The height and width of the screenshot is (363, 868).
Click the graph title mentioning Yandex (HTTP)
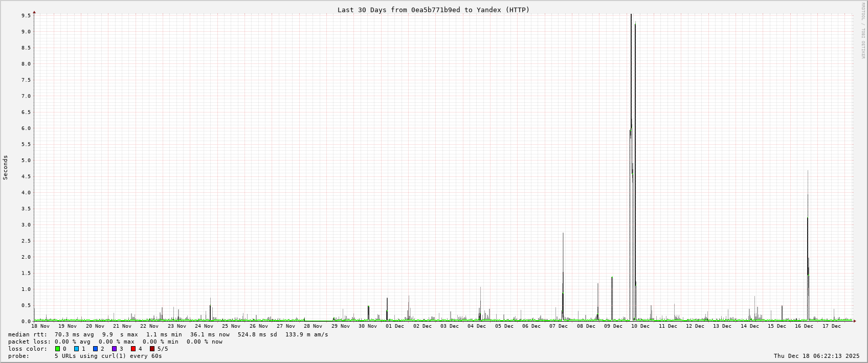(x=433, y=10)
